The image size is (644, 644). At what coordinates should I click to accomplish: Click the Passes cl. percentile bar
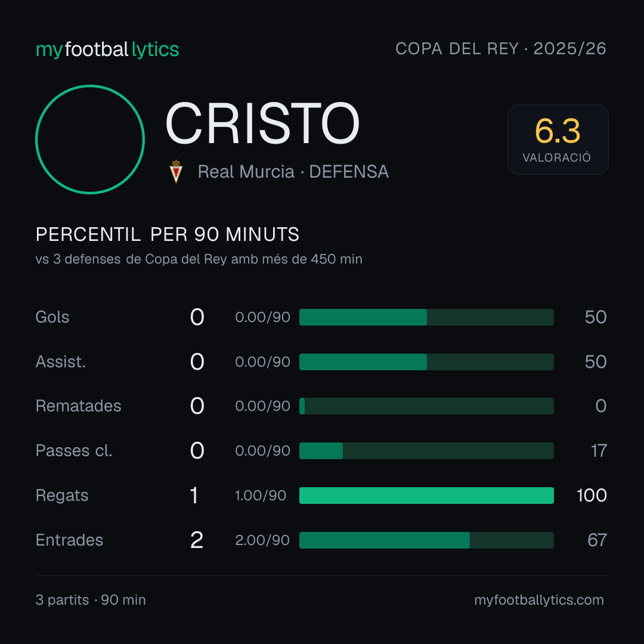pos(426,451)
